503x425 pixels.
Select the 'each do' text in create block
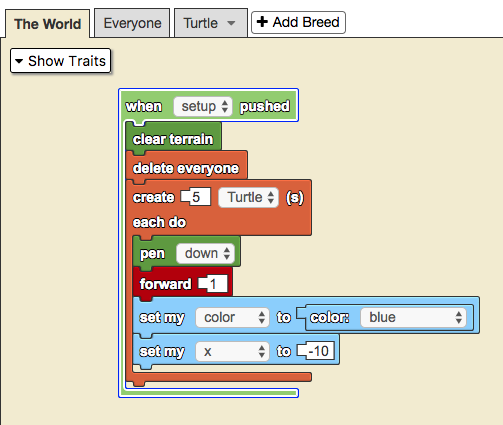(x=159, y=222)
